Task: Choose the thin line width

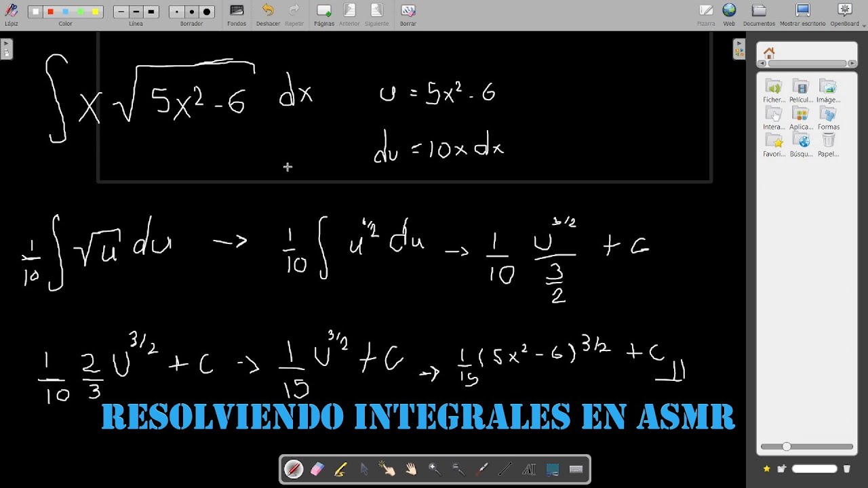Action: pyautogui.click(x=121, y=12)
